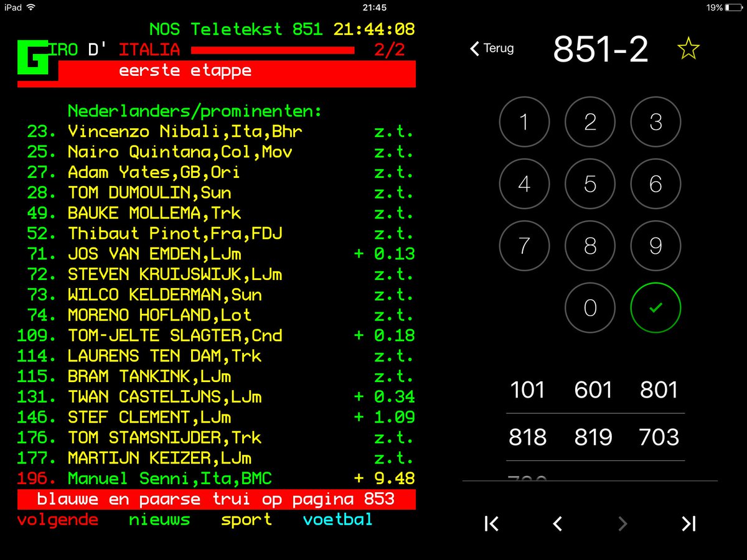
Task: Tap the Terug back button
Action: pyautogui.click(x=492, y=49)
